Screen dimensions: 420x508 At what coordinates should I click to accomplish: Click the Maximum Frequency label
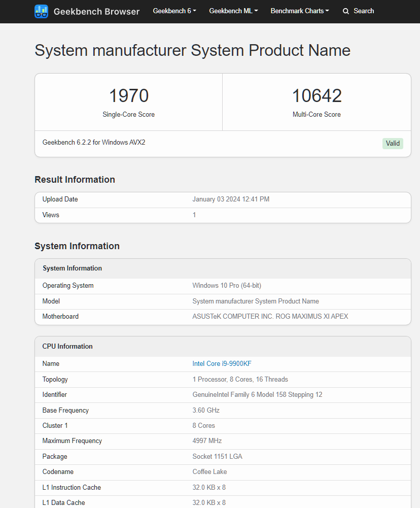(x=72, y=441)
